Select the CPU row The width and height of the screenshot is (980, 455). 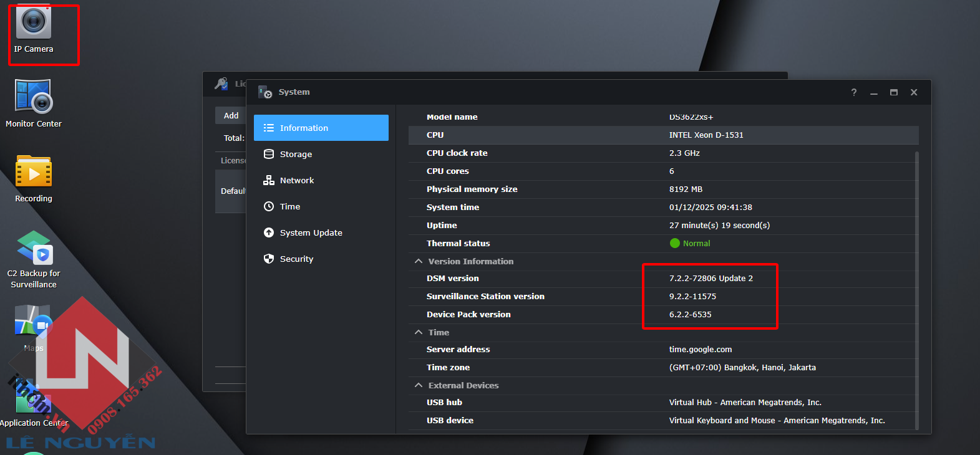point(664,135)
